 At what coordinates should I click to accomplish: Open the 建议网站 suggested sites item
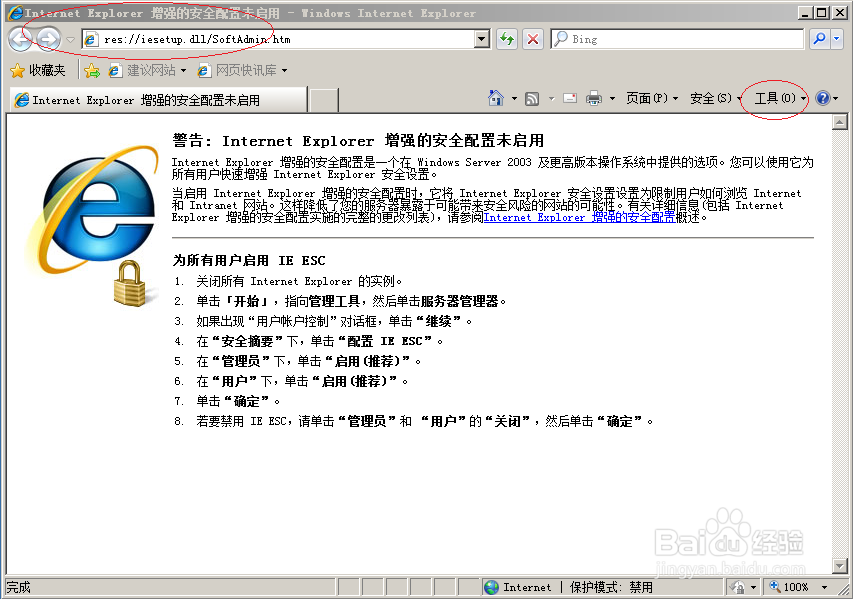(x=147, y=70)
